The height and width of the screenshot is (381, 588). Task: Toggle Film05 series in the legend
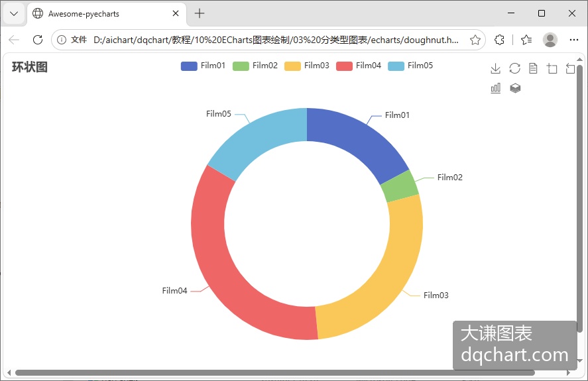click(410, 66)
